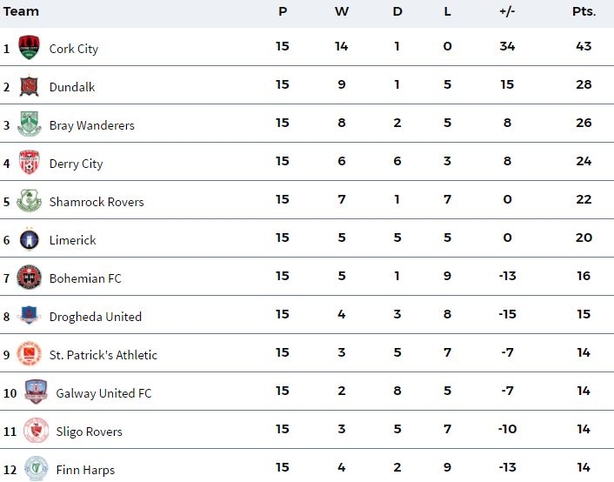The image size is (614, 482).
Task: Click the Dundalk club crest
Action: tap(29, 86)
